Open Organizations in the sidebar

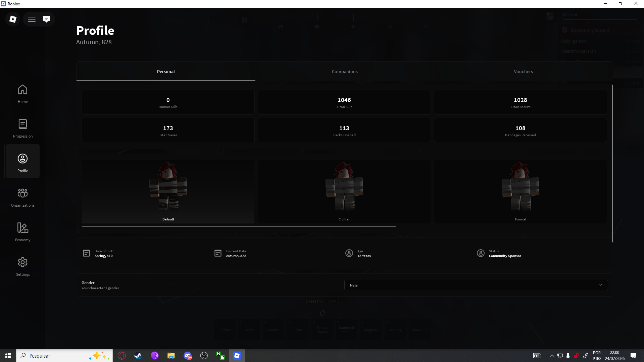coord(23,197)
